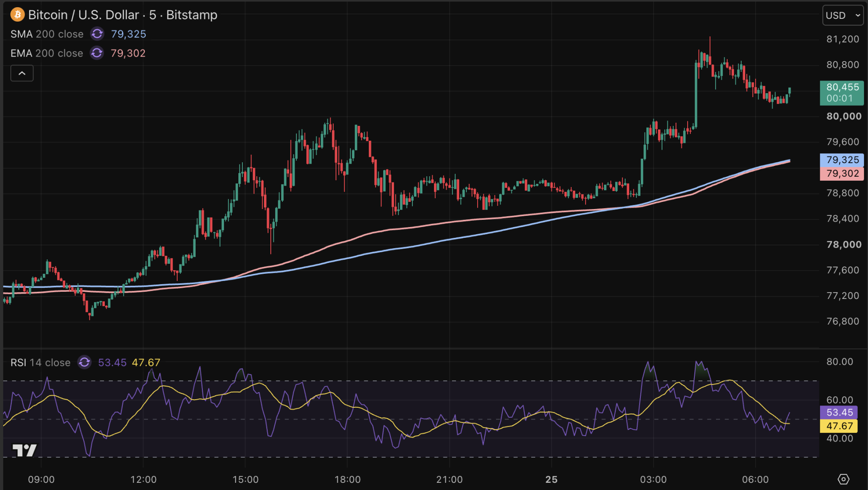Open the USD currency dropdown
The height and width of the screenshot is (490, 868).
[843, 15]
